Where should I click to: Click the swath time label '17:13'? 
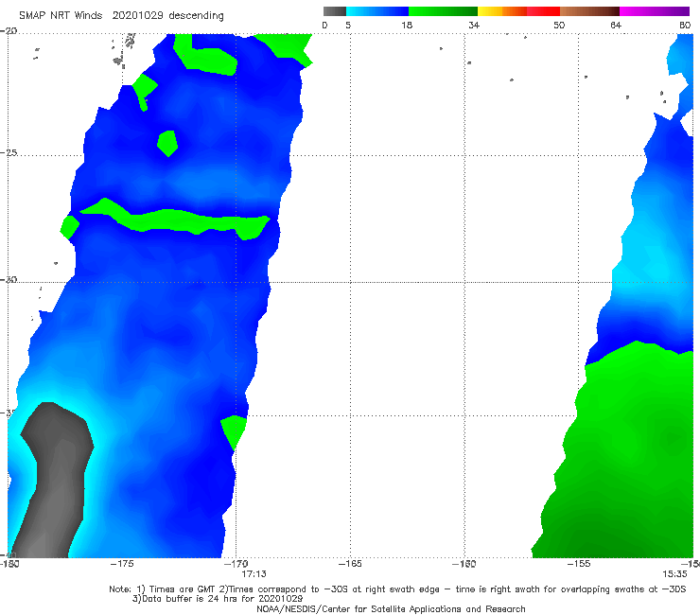(x=254, y=574)
